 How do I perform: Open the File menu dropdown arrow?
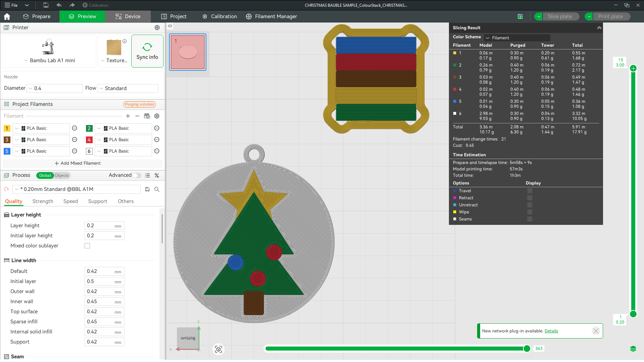pyautogui.click(x=27, y=5)
